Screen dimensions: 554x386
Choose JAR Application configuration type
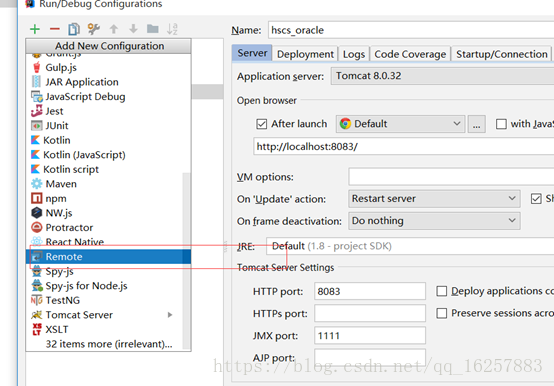pyautogui.click(x=108, y=82)
